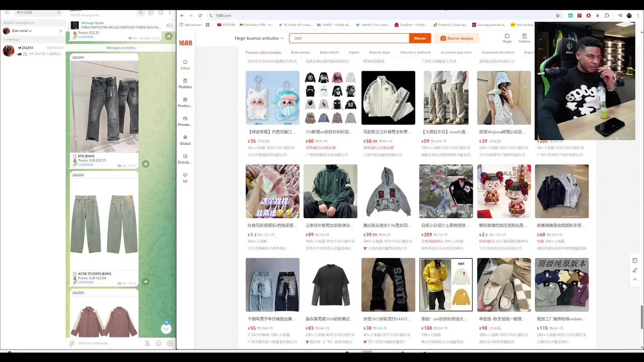This screenshot has width=644, height=362.
Task: Clear the '95 X LEVIS' search text
Action: point(58,12)
